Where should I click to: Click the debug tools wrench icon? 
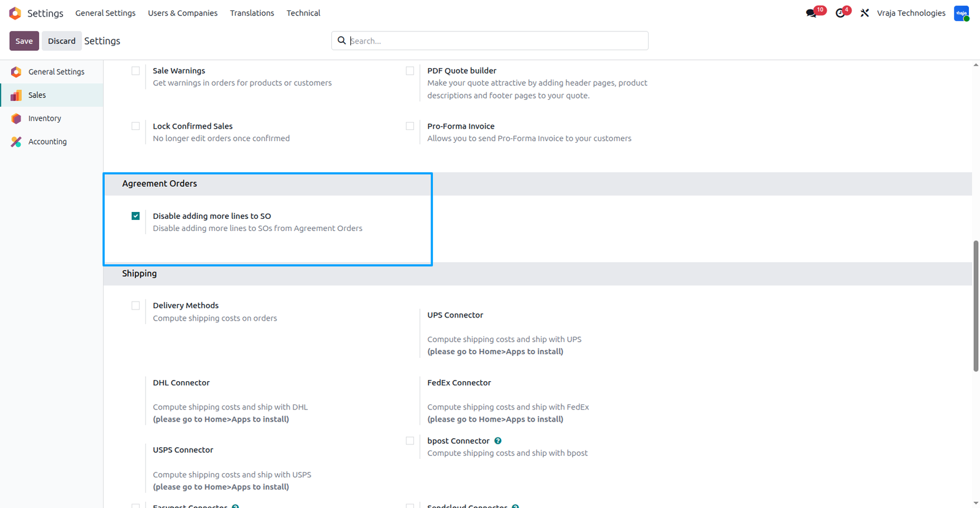point(865,13)
